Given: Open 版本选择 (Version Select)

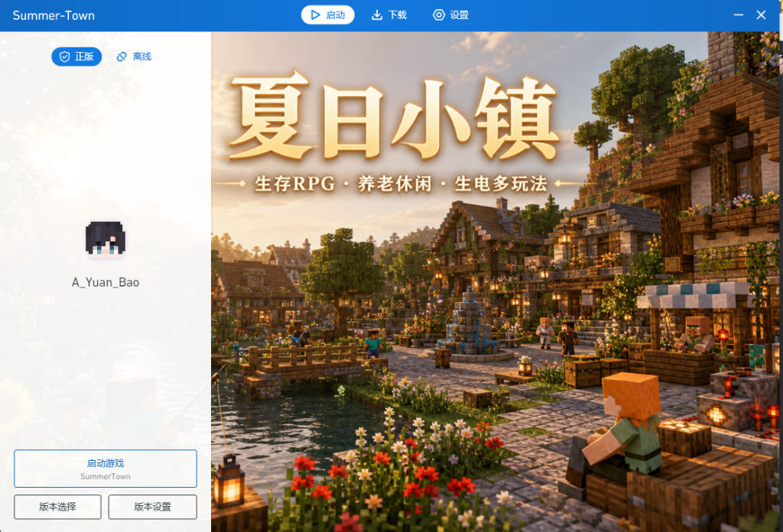Looking at the screenshot, I should point(57,507).
